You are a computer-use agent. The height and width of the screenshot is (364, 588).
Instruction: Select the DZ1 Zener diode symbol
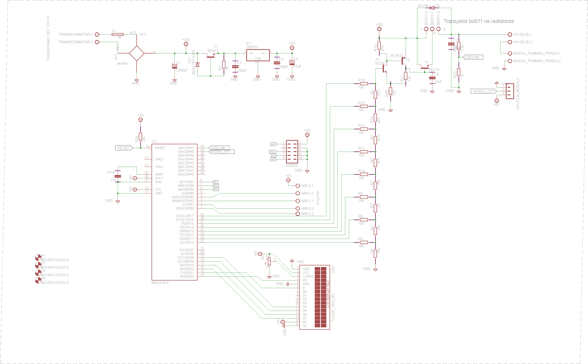click(197, 65)
